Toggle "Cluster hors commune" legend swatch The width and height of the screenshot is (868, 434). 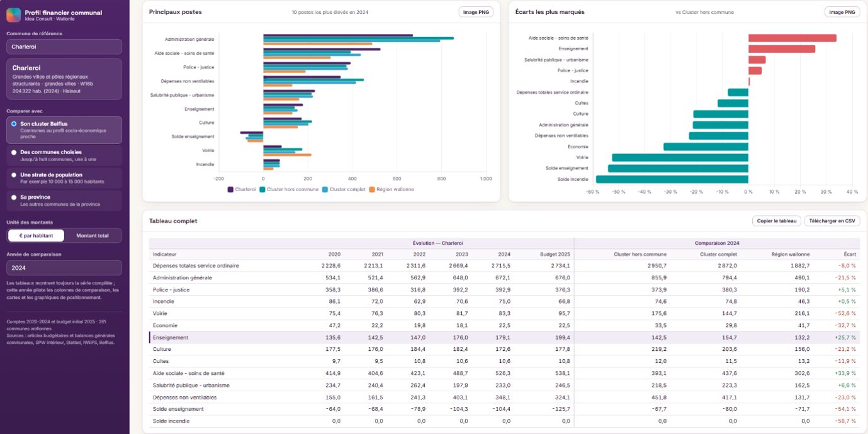pos(262,189)
